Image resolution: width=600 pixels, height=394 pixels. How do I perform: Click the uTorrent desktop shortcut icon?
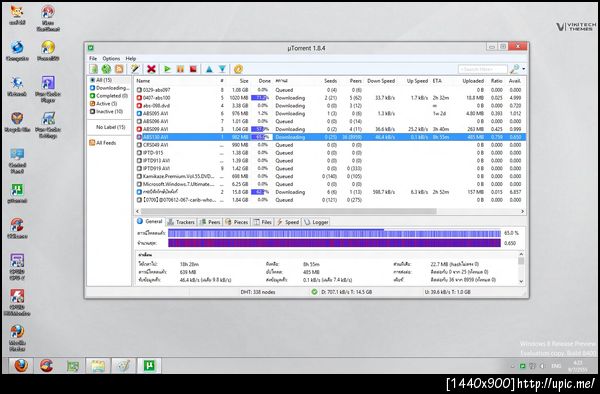(17, 193)
